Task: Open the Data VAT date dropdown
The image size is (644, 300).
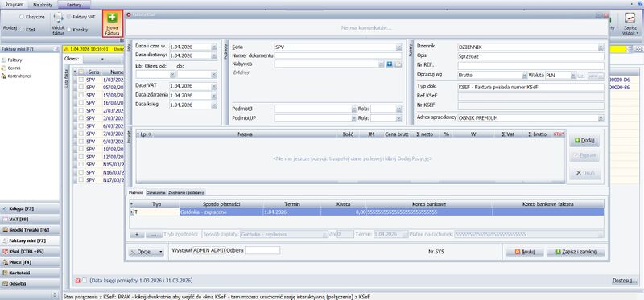Action: click(213, 86)
